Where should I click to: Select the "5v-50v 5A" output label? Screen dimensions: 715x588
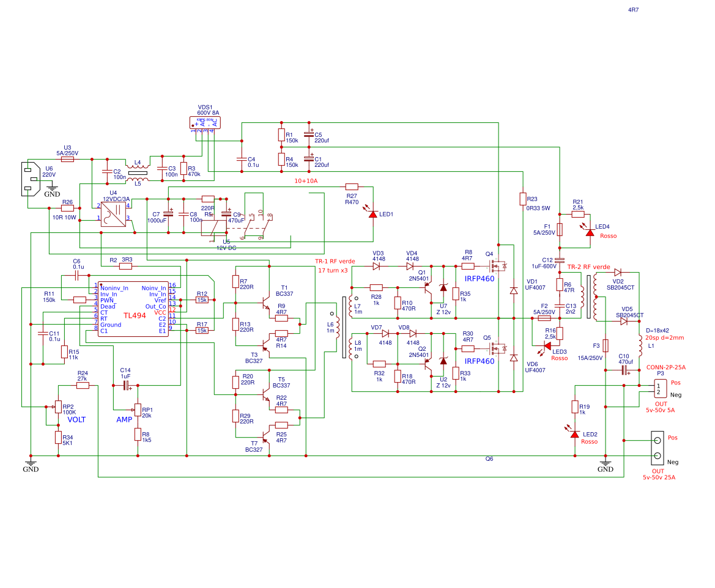[661, 410]
